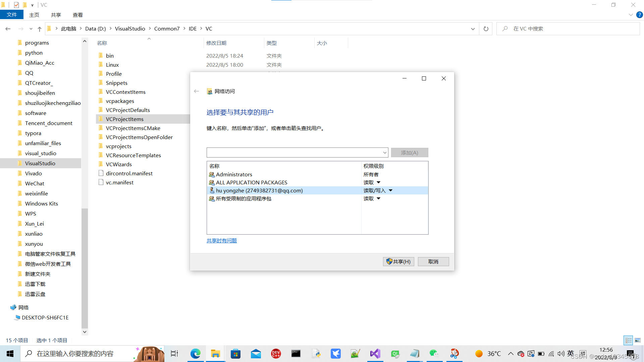Screen dimensions: 644x362
Task: Expand the address bar history dropdown
Action: [x=473, y=29]
